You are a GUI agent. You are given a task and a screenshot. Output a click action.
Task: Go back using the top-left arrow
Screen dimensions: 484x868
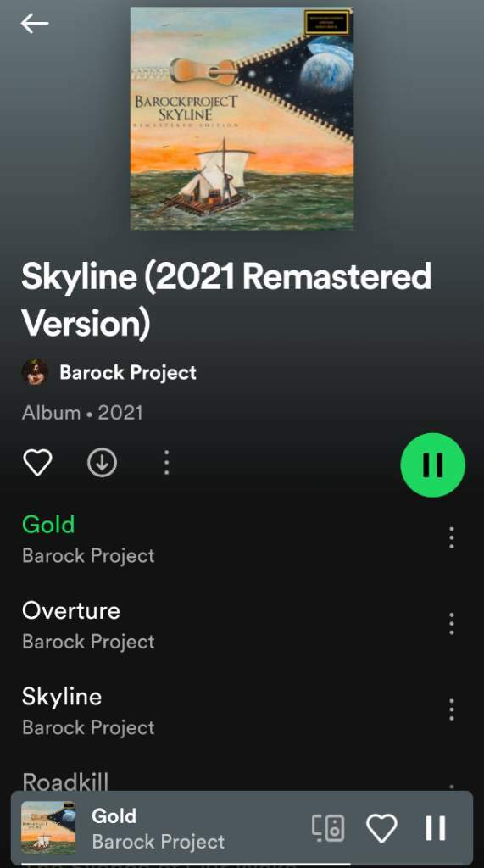click(x=35, y=23)
